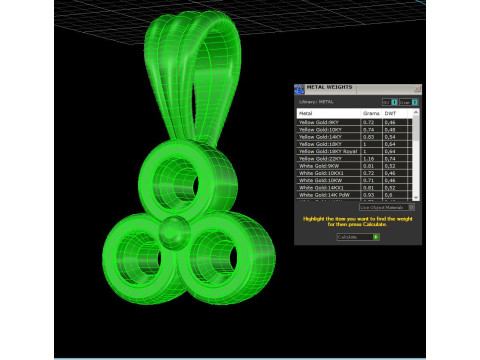The image size is (480, 360).
Task: Click the User library toggle button
Action: (408, 102)
